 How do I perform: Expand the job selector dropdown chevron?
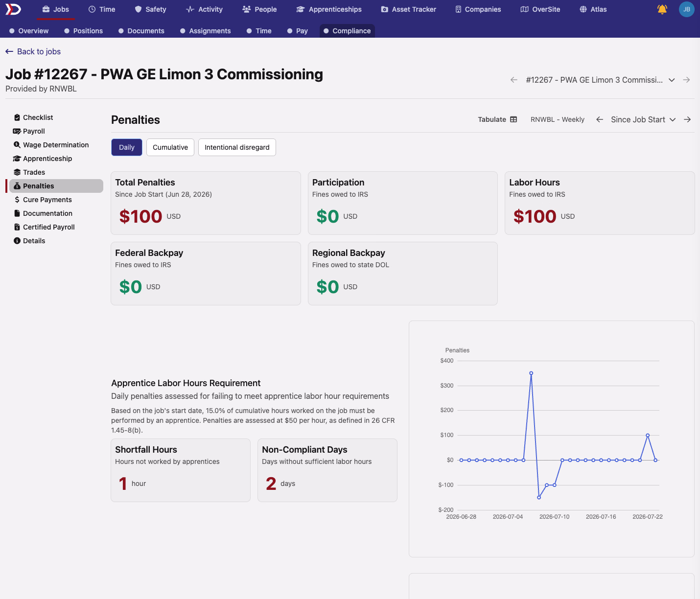pyautogui.click(x=672, y=80)
